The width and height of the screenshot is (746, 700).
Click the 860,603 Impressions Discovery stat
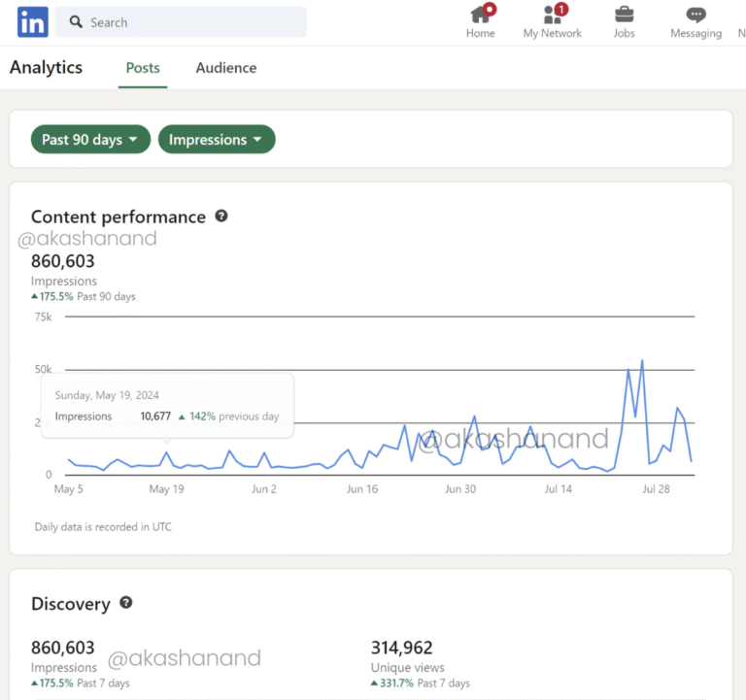pyautogui.click(x=63, y=648)
